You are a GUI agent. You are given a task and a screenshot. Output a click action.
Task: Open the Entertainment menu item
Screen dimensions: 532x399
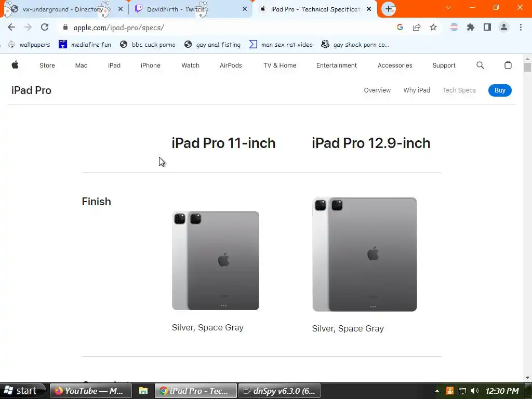[337, 65]
